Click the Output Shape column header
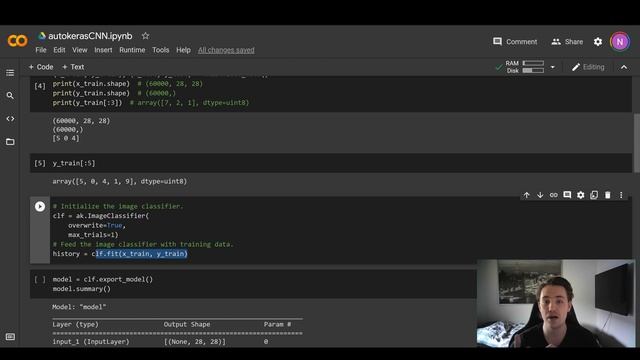The image size is (640, 360). coord(187,324)
